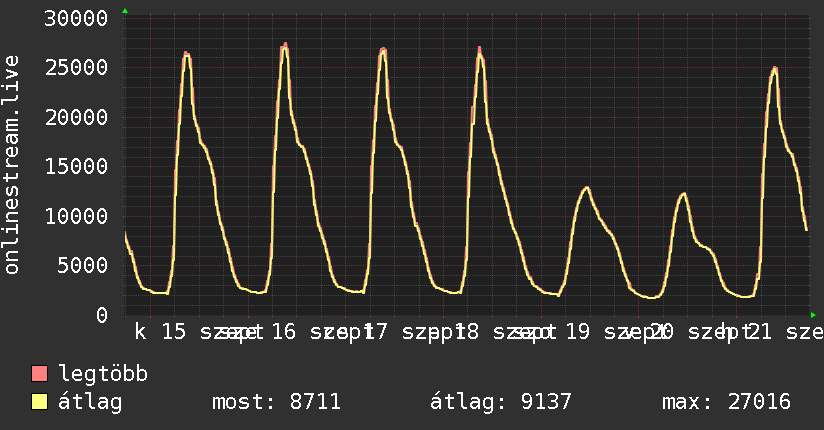824x430 pixels.
Task: Select the legtöbb legend label
Action: (x=103, y=374)
